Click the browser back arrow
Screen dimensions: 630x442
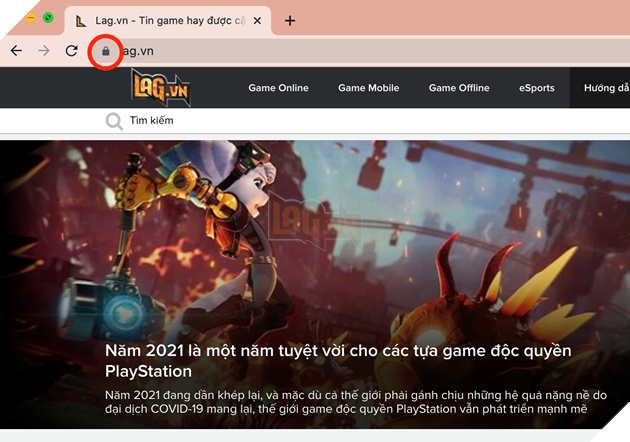pos(16,51)
